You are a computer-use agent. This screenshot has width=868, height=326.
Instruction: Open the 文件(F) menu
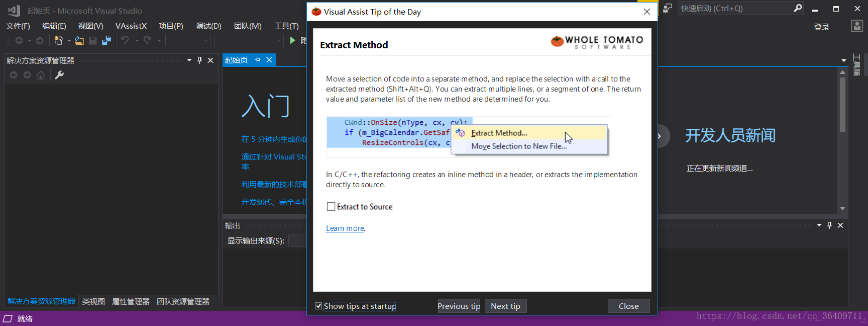point(18,26)
